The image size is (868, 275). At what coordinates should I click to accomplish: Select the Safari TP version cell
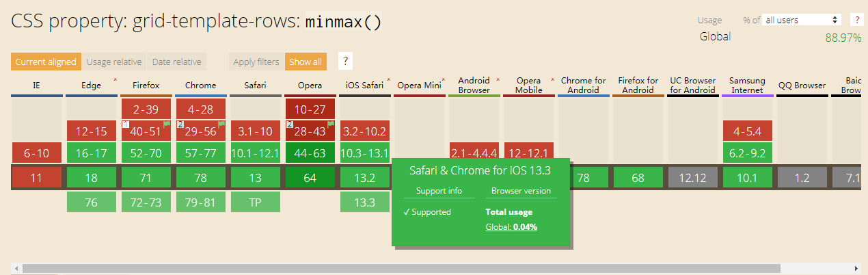[256, 202]
